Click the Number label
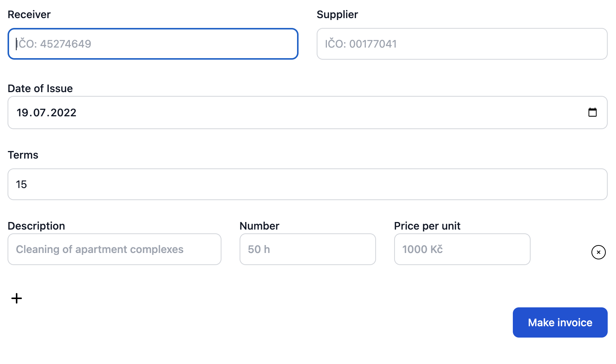The width and height of the screenshot is (616, 364). (x=259, y=226)
